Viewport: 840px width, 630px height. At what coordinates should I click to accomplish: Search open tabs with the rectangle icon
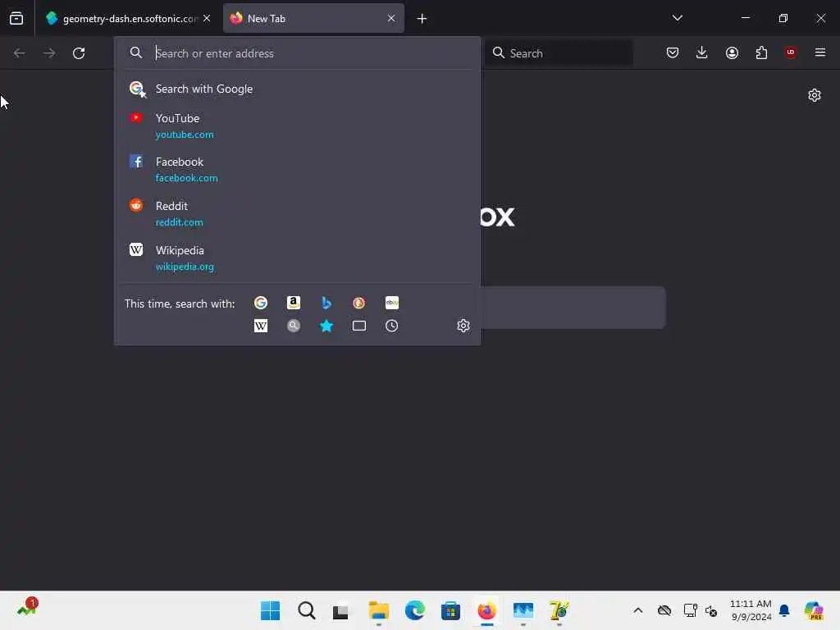(x=359, y=326)
